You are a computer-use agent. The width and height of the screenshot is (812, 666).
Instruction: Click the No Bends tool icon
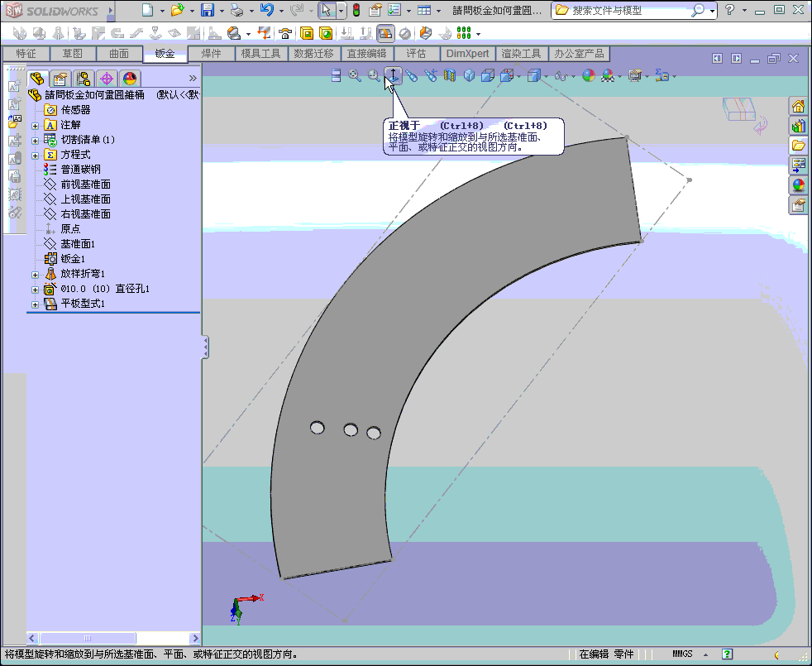404,34
